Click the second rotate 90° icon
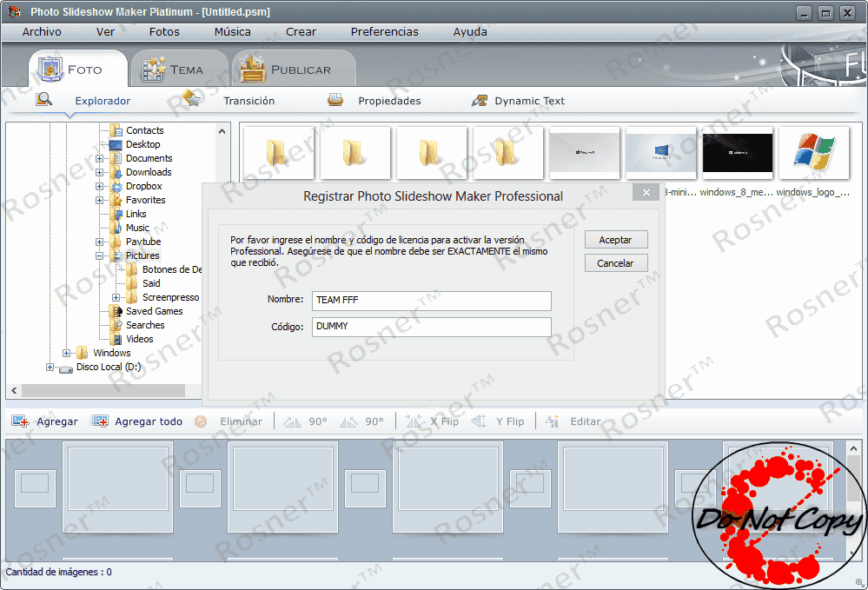Viewport: 868px width, 590px height. [348, 421]
